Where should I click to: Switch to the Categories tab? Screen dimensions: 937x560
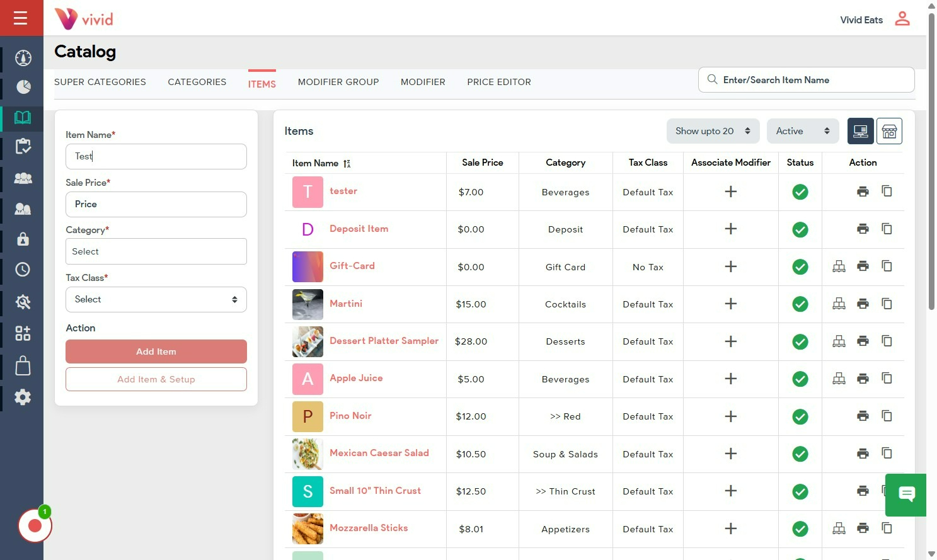[x=197, y=82]
